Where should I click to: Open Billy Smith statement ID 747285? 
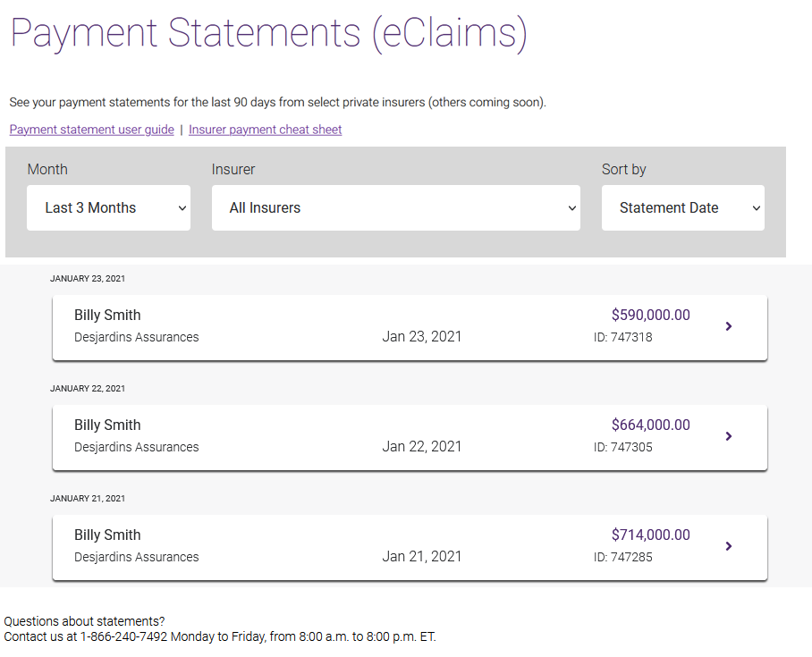410,548
